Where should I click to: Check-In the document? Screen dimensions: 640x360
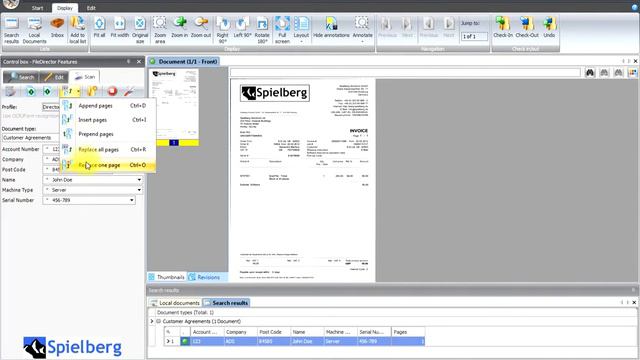pyautogui.click(x=503, y=28)
